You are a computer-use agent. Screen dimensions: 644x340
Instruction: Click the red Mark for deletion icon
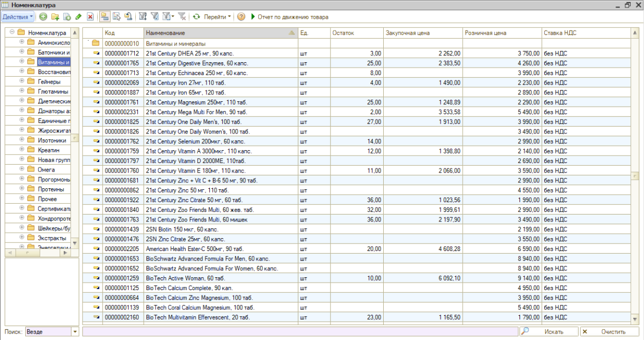[90, 17]
